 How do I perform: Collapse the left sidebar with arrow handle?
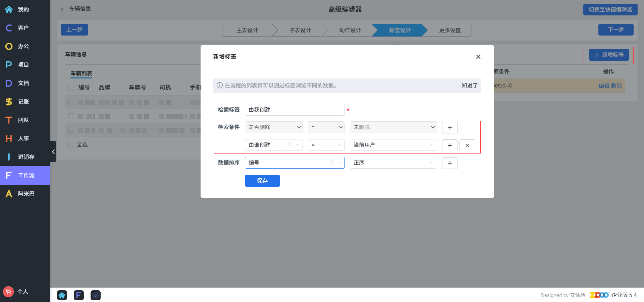[53, 152]
